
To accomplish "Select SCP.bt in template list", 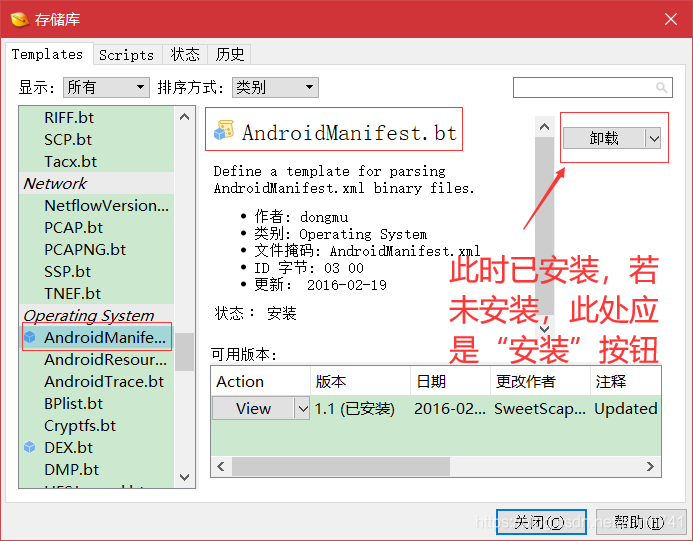I will 96,140.
